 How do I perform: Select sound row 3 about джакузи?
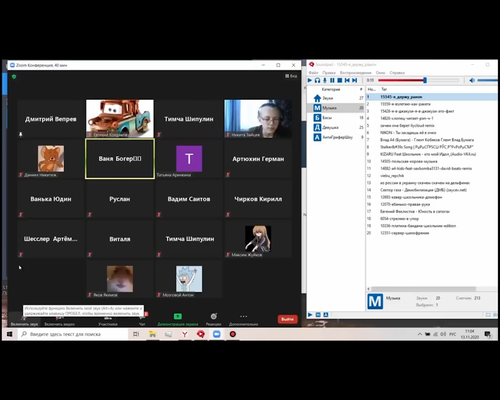[x=432, y=111]
